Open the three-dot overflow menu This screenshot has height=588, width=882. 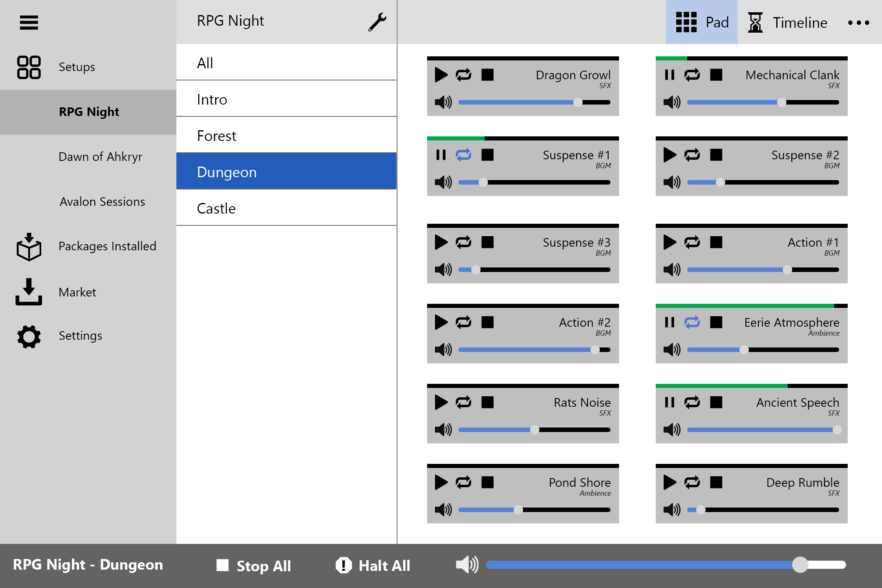[858, 23]
